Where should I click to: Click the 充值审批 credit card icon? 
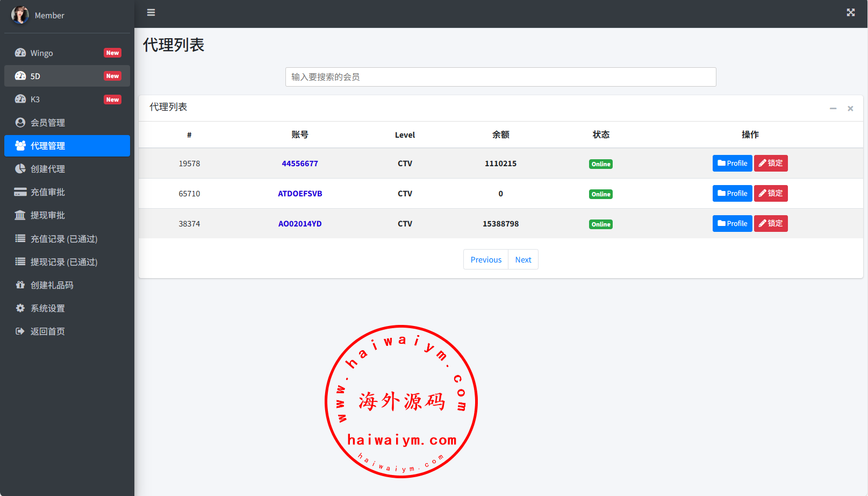click(x=20, y=192)
